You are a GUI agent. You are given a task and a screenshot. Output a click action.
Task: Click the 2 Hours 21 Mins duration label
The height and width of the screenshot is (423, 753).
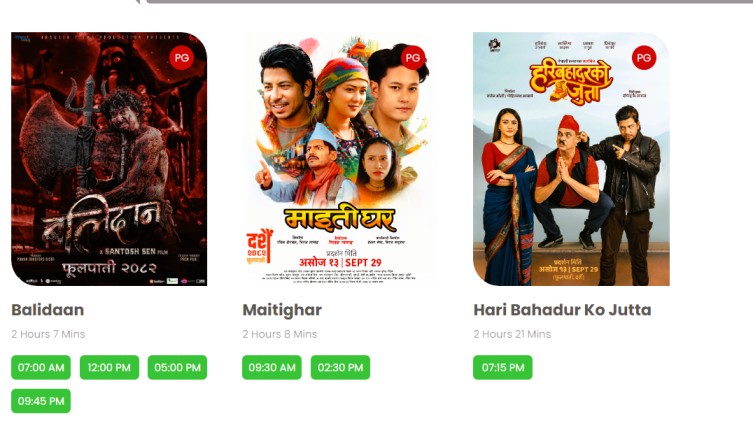(512, 334)
